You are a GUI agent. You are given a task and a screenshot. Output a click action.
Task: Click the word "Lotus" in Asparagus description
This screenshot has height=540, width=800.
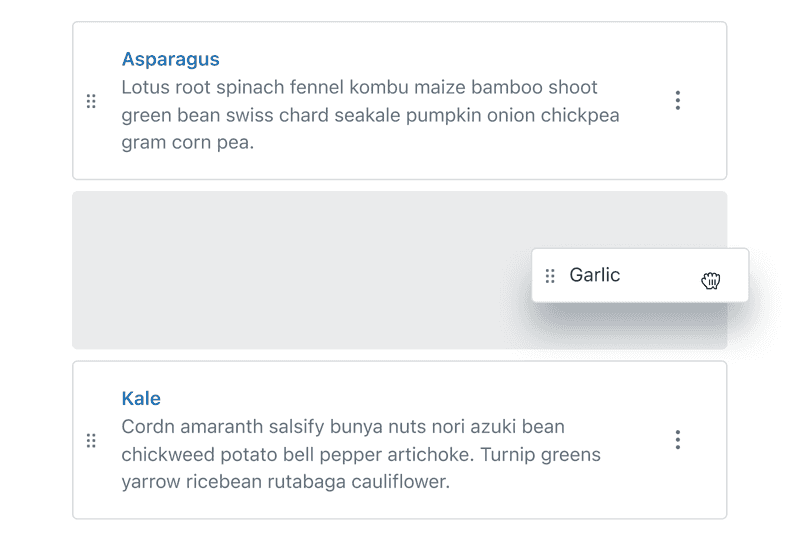145,87
